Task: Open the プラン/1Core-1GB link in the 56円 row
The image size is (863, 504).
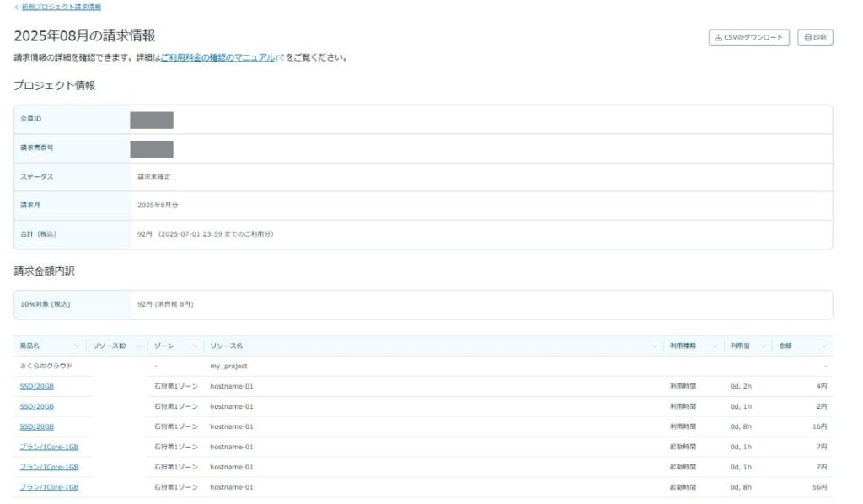Action: 49,488
